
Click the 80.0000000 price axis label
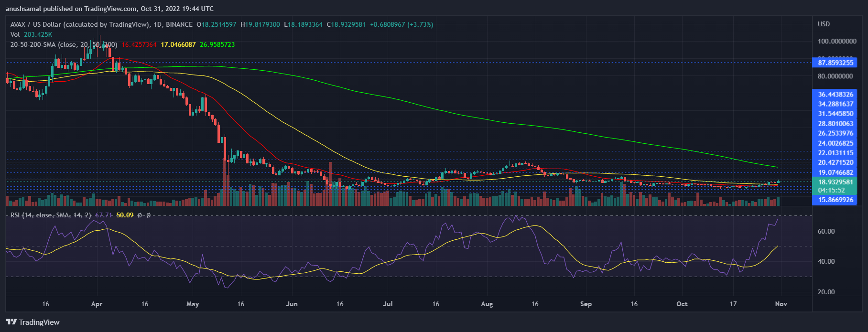pos(835,76)
